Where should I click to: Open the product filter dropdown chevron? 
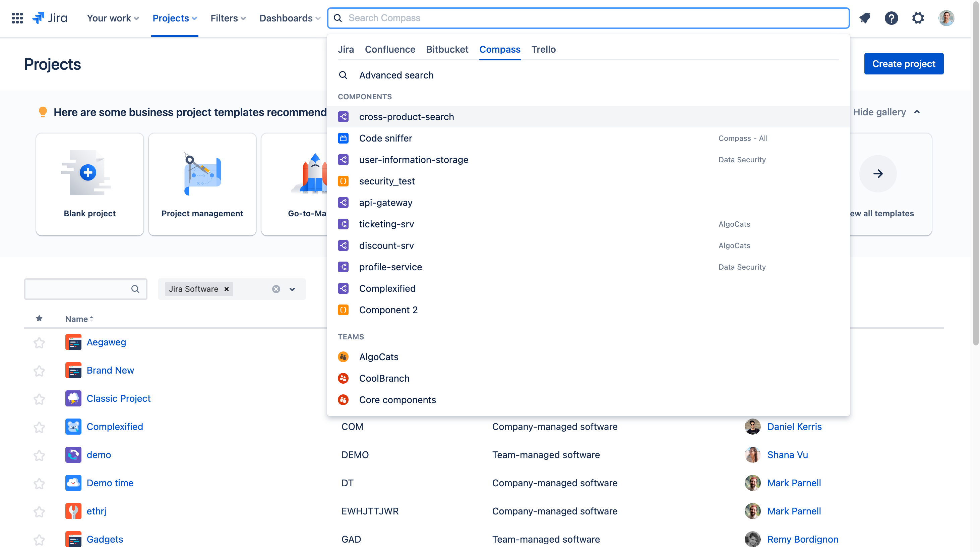(x=292, y=289)
